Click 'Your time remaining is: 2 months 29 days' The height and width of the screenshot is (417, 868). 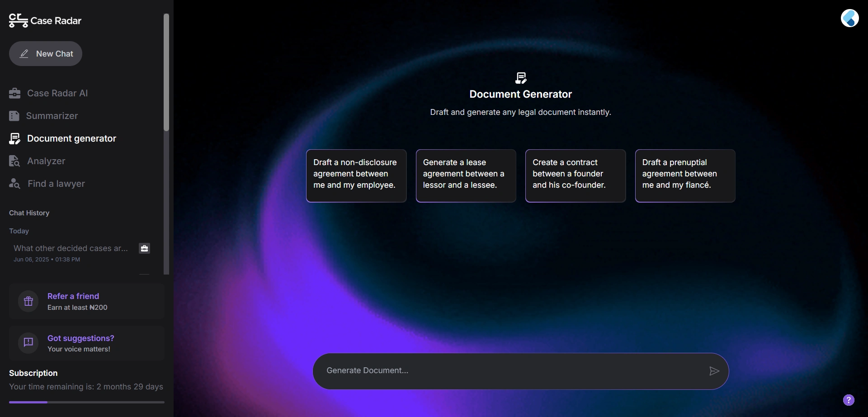click(86, 387)
